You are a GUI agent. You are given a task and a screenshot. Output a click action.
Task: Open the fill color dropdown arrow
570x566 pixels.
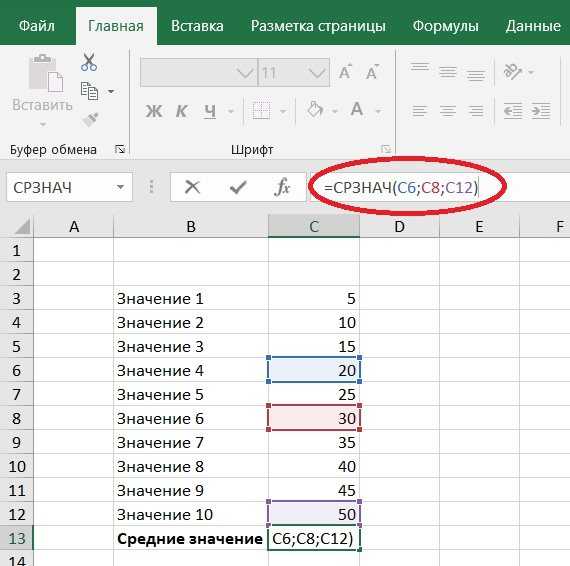(335, 111)
